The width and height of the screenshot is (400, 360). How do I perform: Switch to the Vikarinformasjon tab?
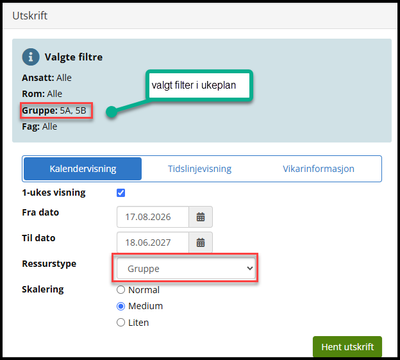[x=318, y=169]
